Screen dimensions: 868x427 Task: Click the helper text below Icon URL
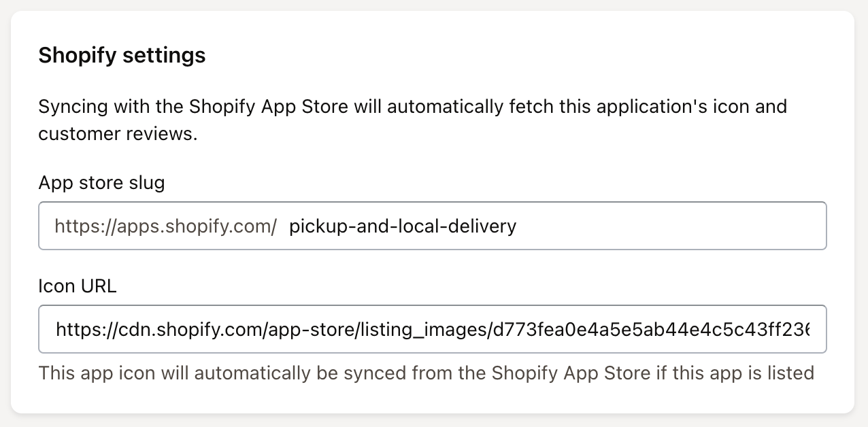click(x=426, y=373)
